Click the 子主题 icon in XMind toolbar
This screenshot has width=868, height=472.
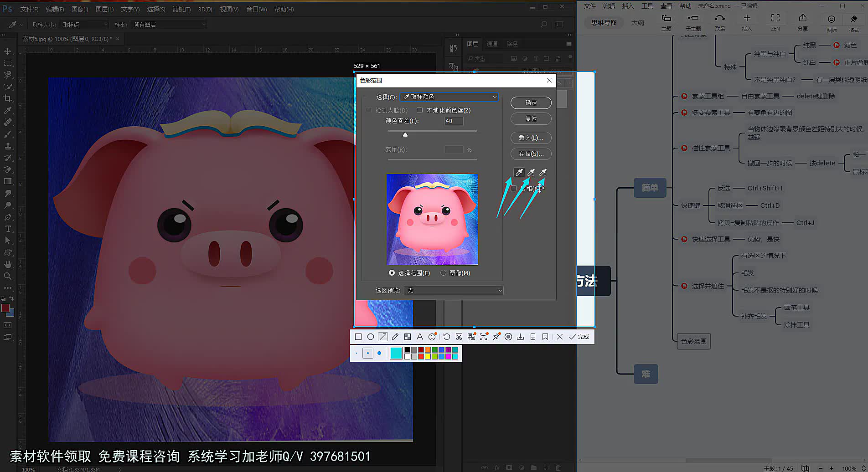[693, 21]
